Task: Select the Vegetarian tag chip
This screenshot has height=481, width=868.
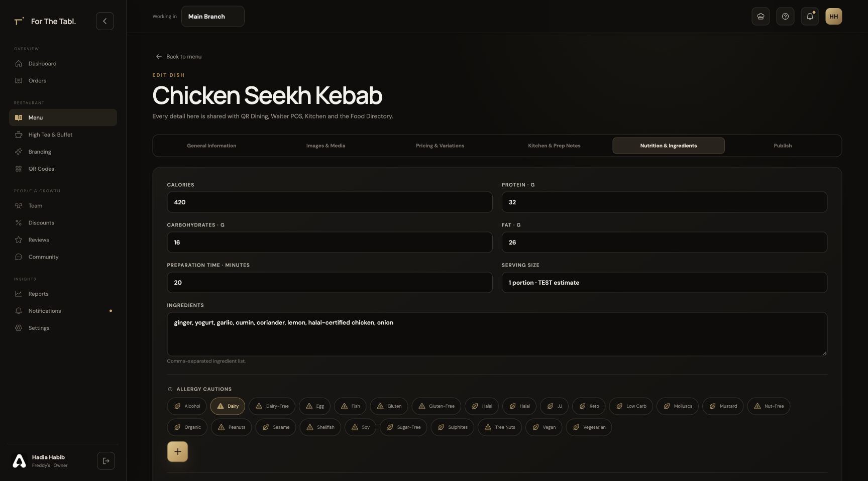Action: click(x=589, y=427)
